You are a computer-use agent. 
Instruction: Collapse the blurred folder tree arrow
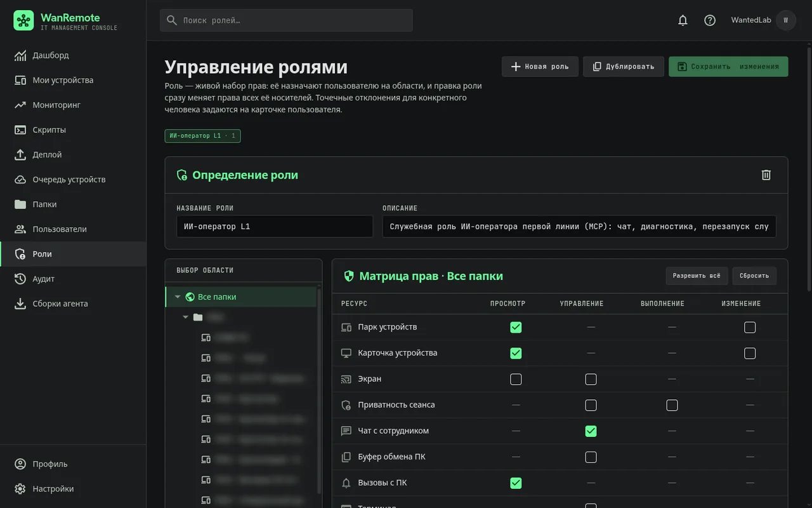coord(185,317)
